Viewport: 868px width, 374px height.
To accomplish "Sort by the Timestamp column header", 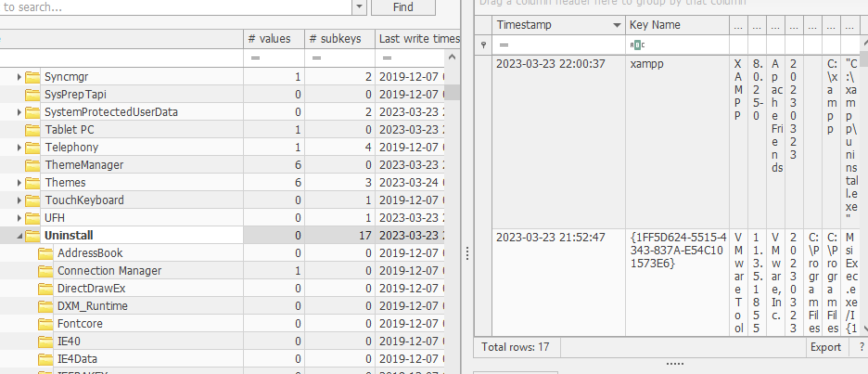I will [558, 25].
